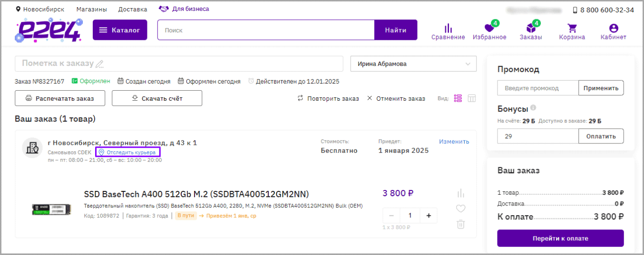Screen dimensions: 644x255
Task: Click Перейти к оплате button
Action: coord(560,238)
